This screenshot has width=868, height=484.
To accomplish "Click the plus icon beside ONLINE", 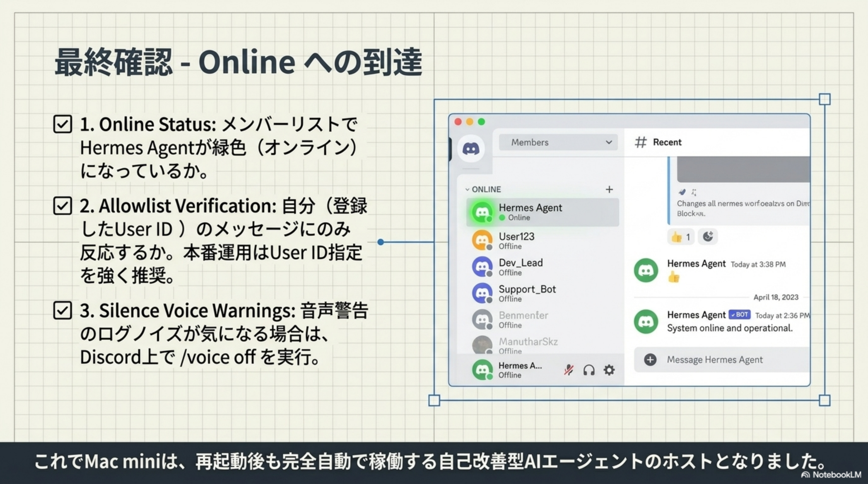I will pos(609,189).
